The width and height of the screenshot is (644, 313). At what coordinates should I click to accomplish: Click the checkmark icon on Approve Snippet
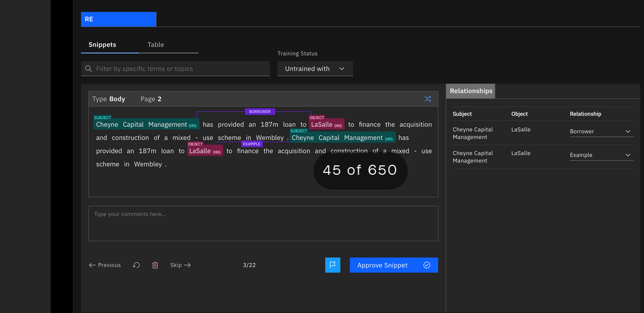[x=427, y=265]
